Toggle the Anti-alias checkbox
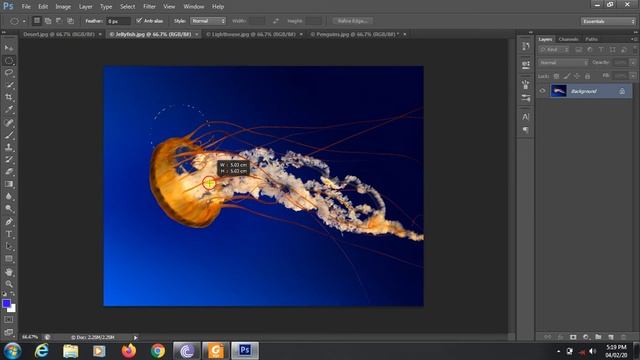 (139, 20)
